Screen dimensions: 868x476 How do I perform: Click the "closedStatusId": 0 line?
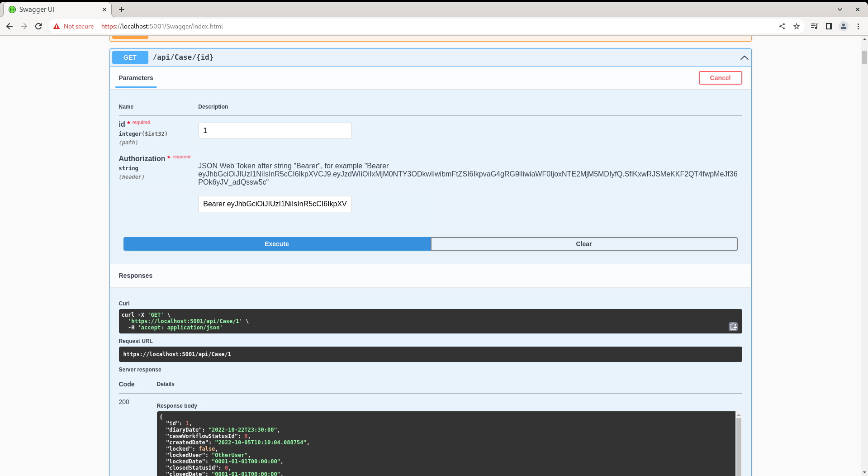pos(198,468)
